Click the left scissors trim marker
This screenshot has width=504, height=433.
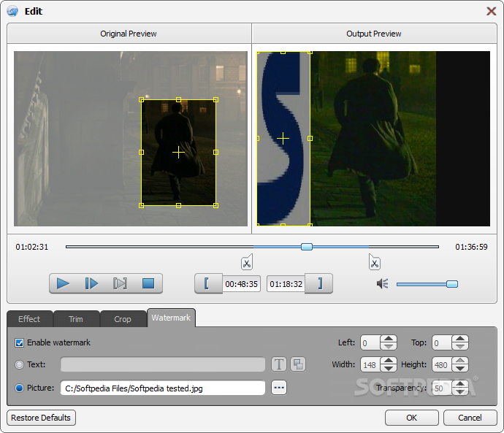tap(247, 262)
